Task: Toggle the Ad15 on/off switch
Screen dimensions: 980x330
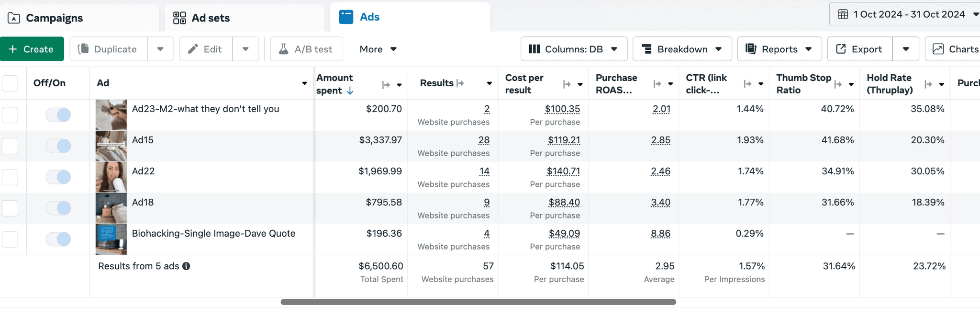Action: [58, 146]
